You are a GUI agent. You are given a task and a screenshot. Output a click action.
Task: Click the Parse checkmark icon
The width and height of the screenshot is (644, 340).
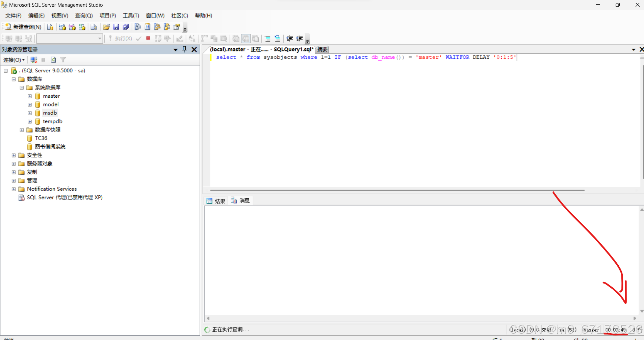coord(138,39)
